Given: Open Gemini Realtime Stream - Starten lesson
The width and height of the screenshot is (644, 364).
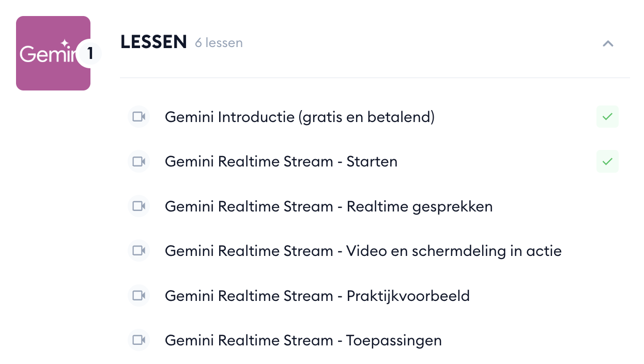Looking at the screenshot, I should 281,162.
